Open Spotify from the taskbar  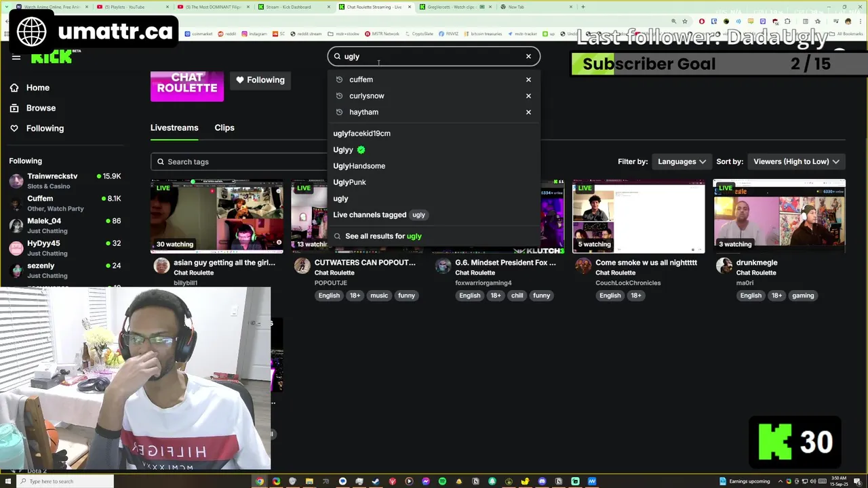click(442, 481)
